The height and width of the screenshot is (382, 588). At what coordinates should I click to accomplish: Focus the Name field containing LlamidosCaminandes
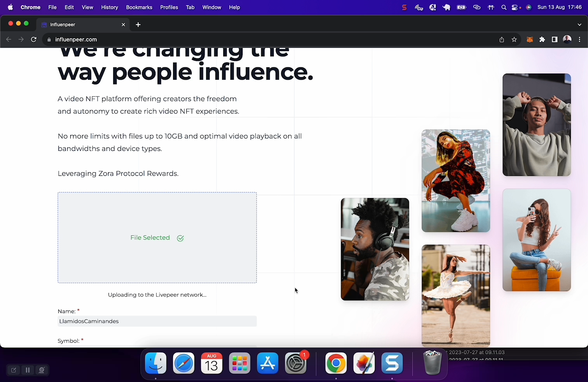pyautogui.click(x=157, y=321)
